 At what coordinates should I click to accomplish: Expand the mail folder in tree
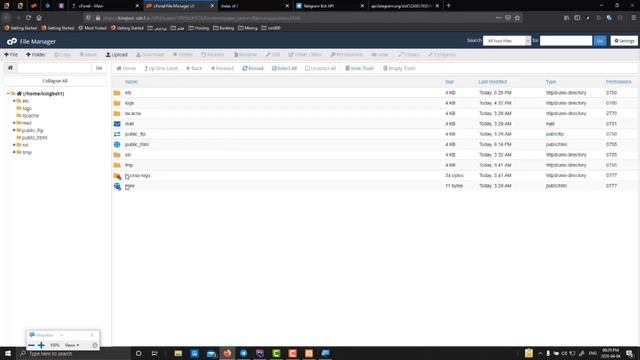14,123
